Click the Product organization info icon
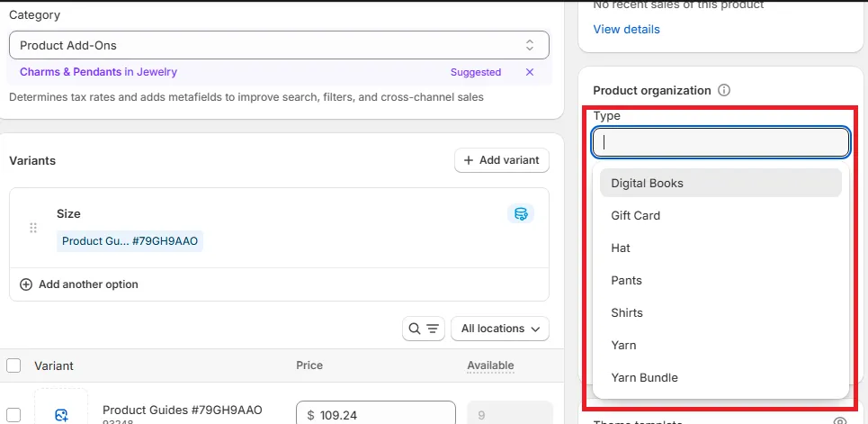 point(723,90)
